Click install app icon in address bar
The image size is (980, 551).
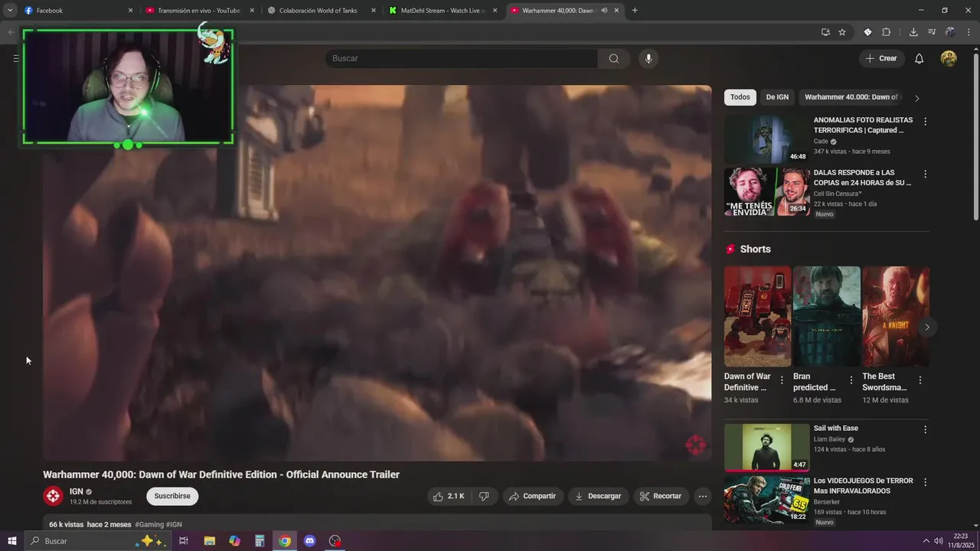pyautogui.click(x=825, y=32)
